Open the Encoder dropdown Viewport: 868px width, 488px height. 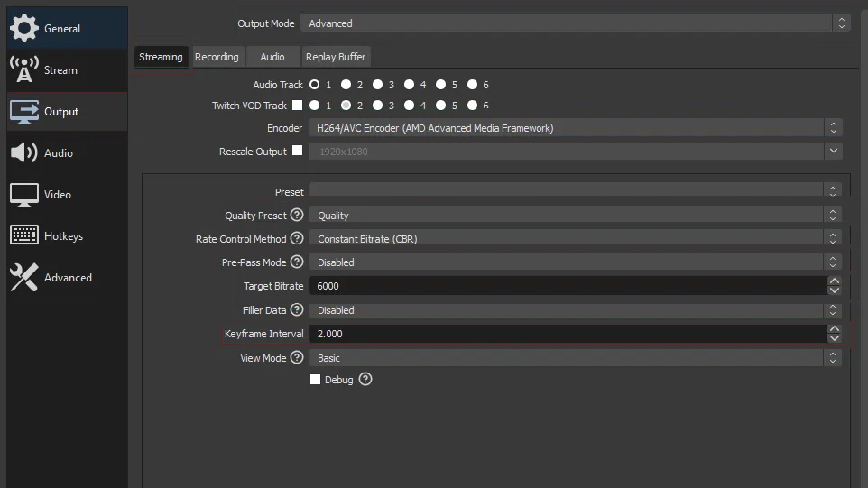pyautogui.click(x=575, y=128)
